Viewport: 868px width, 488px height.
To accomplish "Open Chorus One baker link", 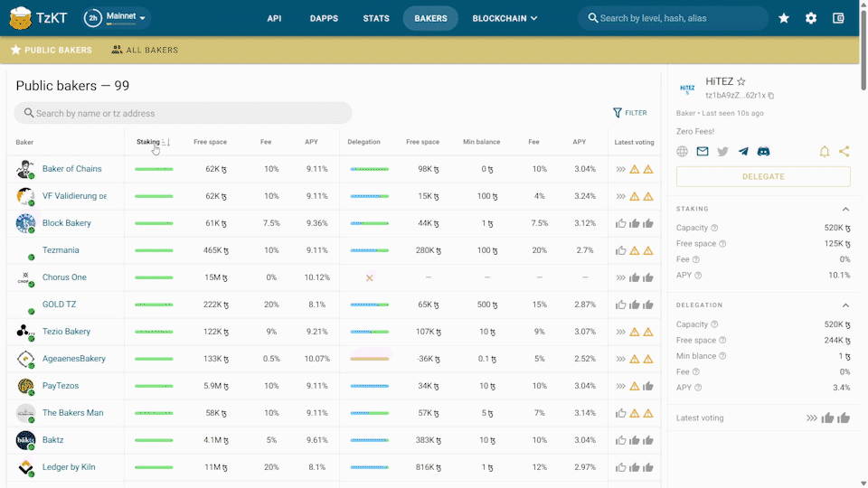I will coord(64,277).
